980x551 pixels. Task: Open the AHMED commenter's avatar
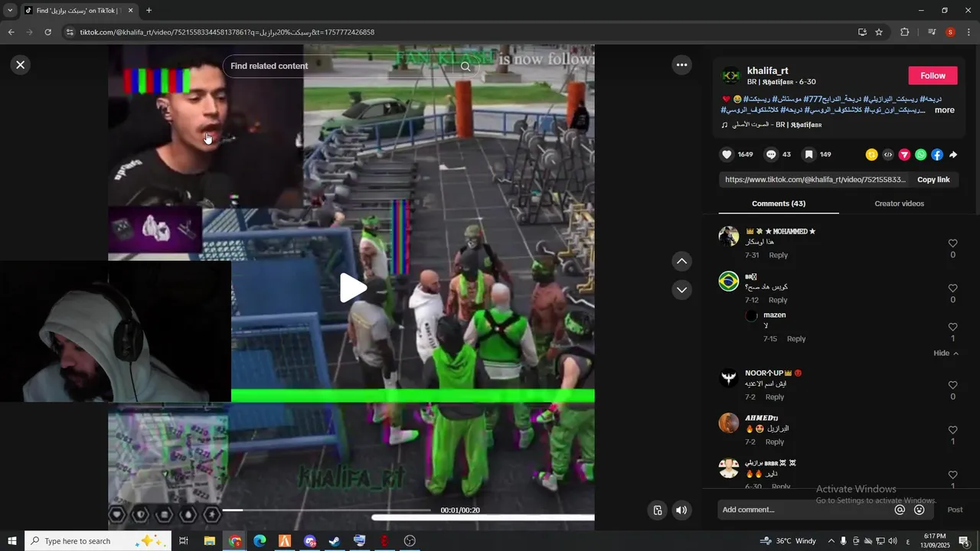click(x=729, y=423)
